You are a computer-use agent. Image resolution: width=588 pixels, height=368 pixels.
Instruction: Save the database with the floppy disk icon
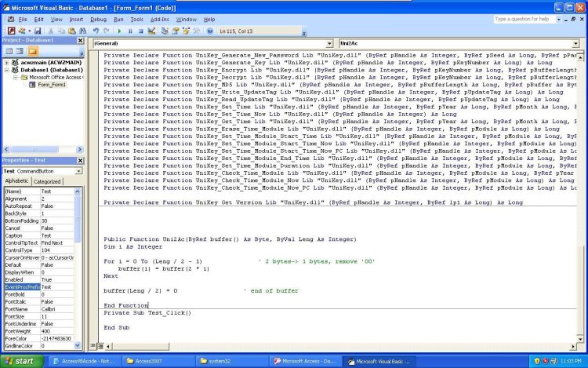point(38,31)
